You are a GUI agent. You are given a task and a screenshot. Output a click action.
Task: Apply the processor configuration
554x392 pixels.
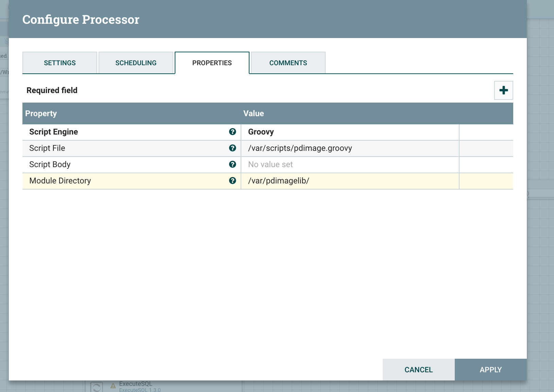pos(490,370)
